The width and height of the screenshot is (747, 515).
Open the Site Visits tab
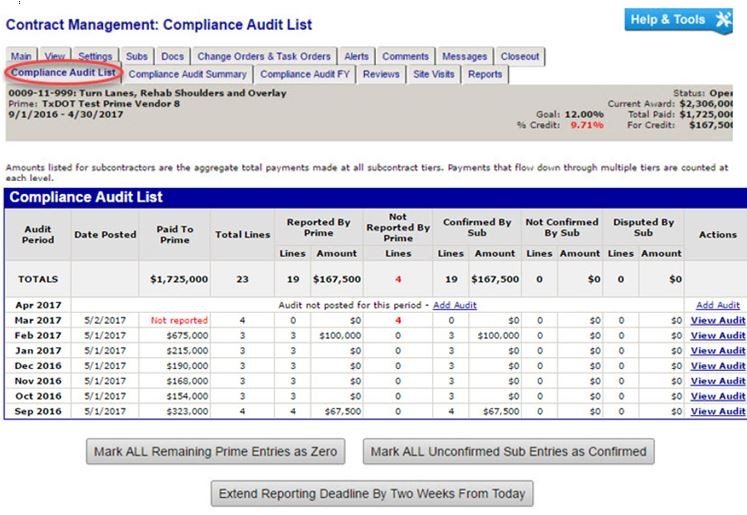(433, 74)
